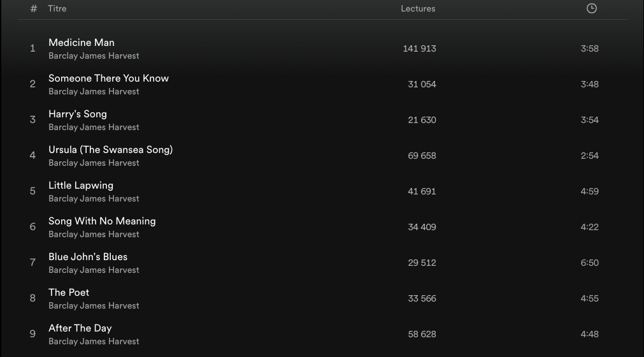The height and width of the screenshot is (357, 644).
Task: Click the 141 913 play count
Action: point(419,48)
